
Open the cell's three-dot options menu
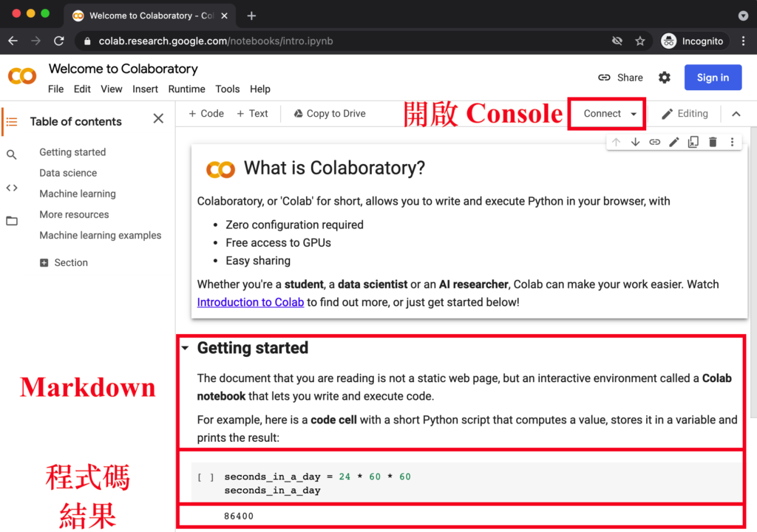tap(731, 141)
